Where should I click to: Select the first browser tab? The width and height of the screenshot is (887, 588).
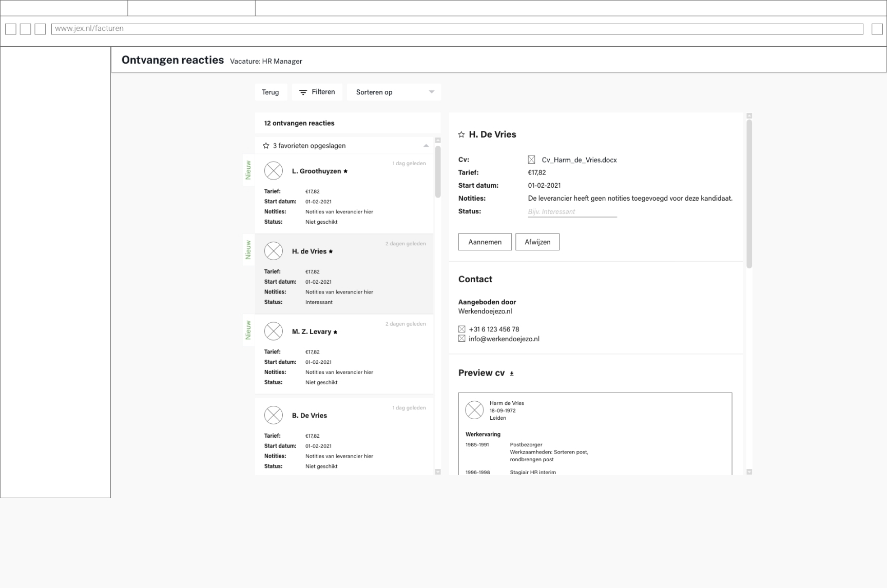tap(64, 8)
